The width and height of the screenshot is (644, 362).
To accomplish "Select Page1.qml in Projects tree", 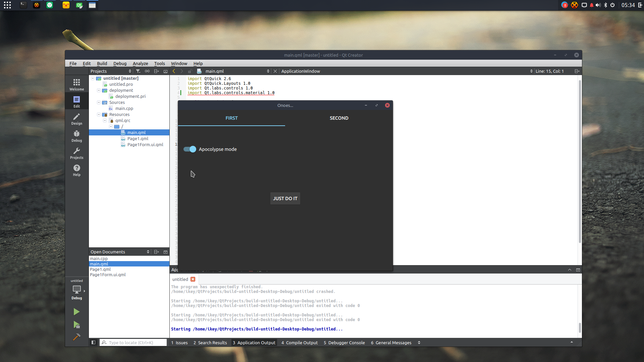I will 138,138.
